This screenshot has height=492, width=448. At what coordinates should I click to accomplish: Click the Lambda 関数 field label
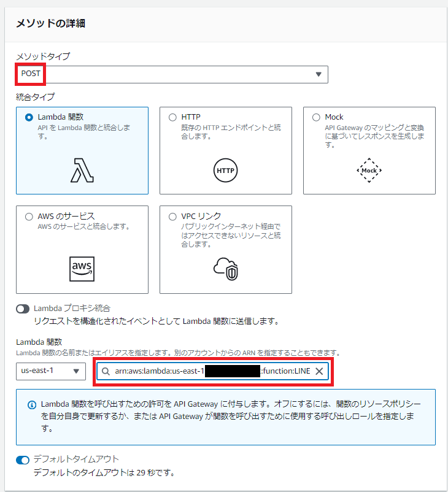(x=39, y=342)
